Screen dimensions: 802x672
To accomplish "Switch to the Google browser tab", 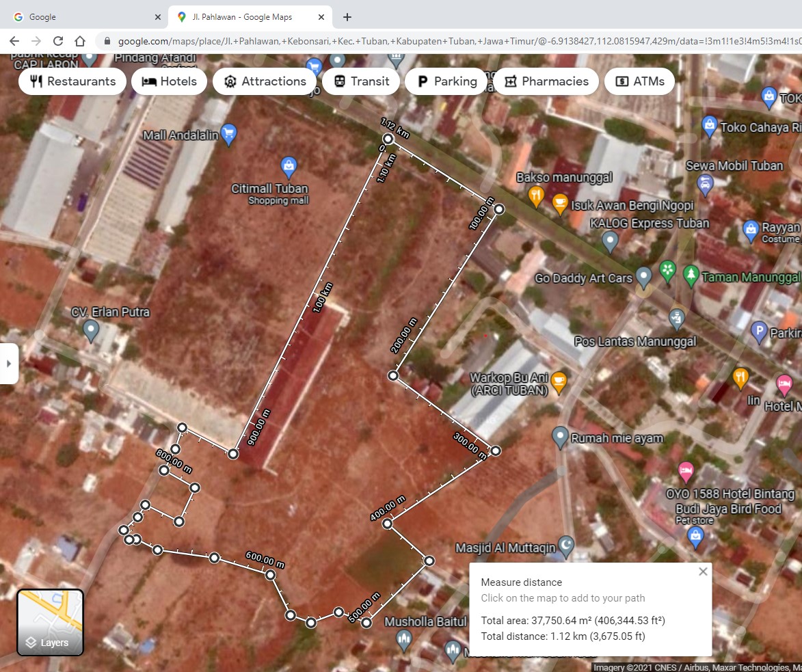I will (x=82, y=17).
